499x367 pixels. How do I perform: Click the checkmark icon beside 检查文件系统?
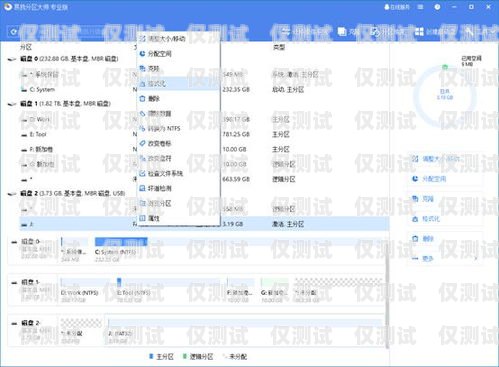142,174
